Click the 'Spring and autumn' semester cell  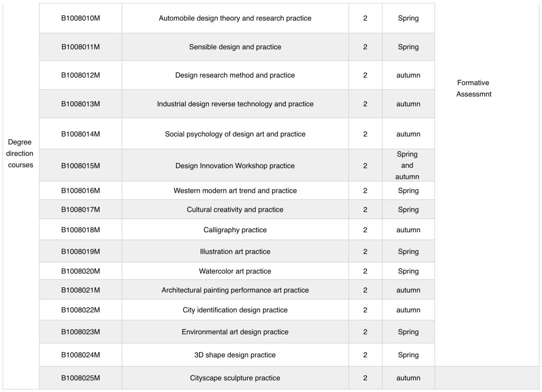[408, 166]
